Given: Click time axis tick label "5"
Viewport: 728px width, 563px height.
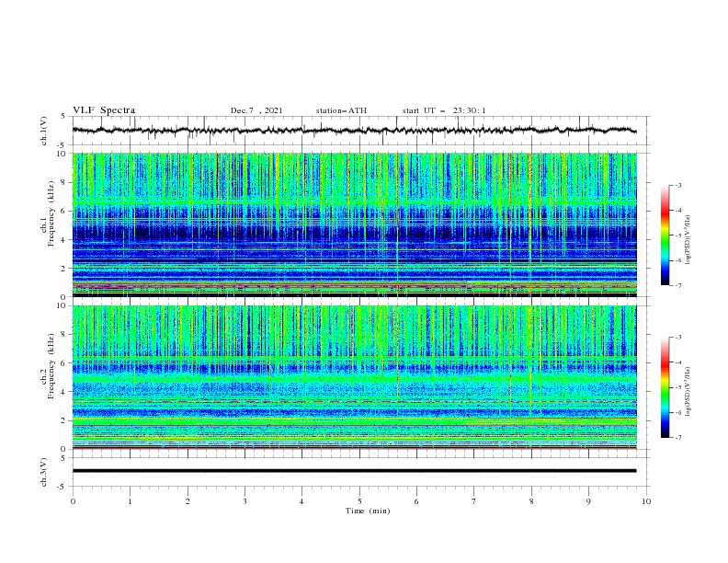Looking at the screenshot, I should click(359, 501).
